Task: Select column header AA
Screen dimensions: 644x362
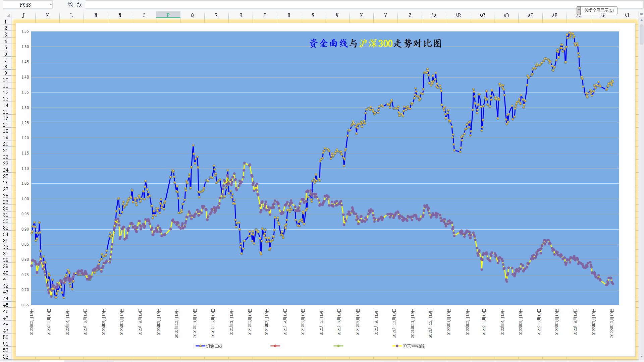Action: click(434, 15)
